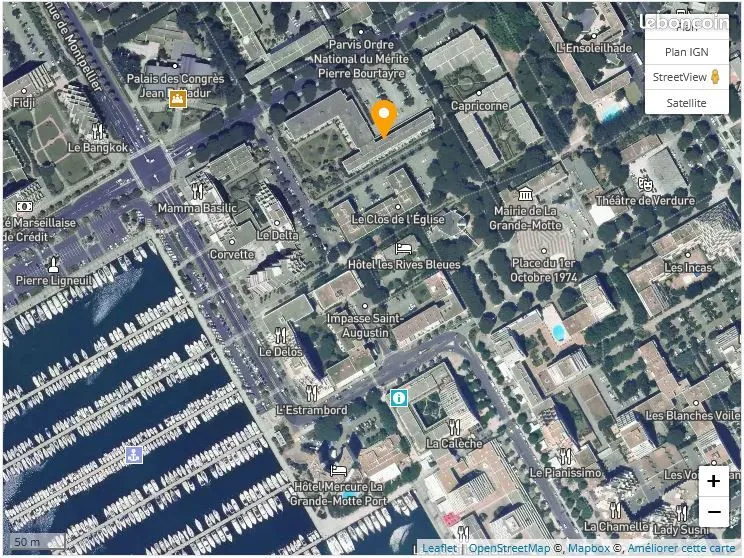Screen dimensions: 744x558
Task: Click the orange location marker pin
Action: pyautogui.click(x=383, y=118)
